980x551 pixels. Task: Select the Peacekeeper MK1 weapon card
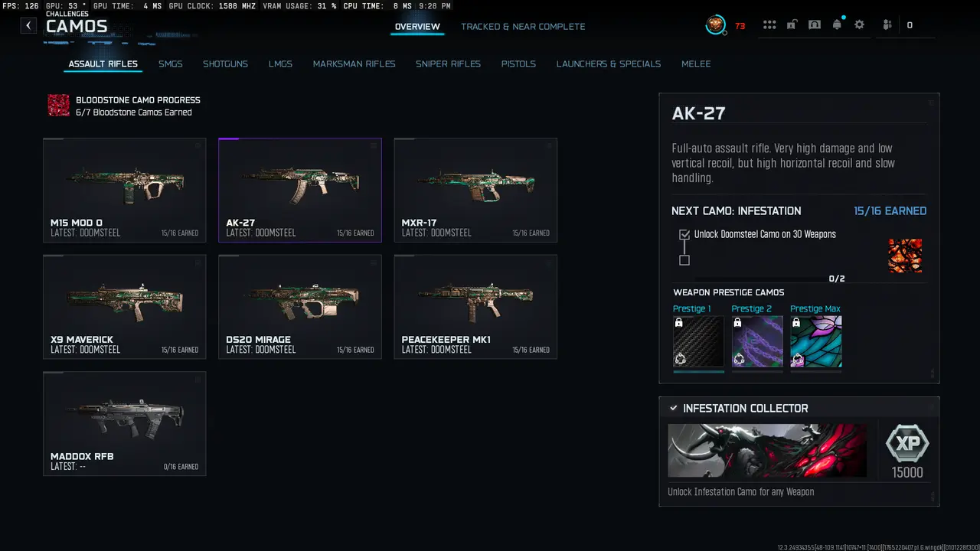tap(475, 307)
